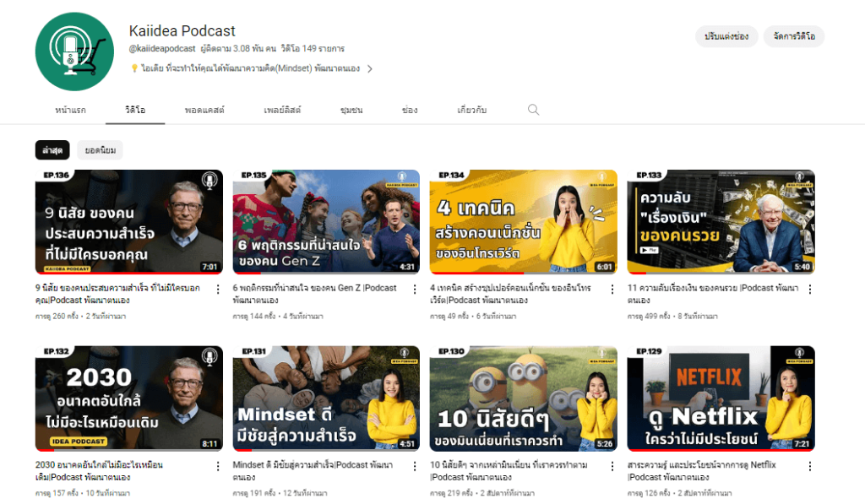Click the subscriber count '3.08 พัน คน'
The image size is (865, 504).
[238, 48]
